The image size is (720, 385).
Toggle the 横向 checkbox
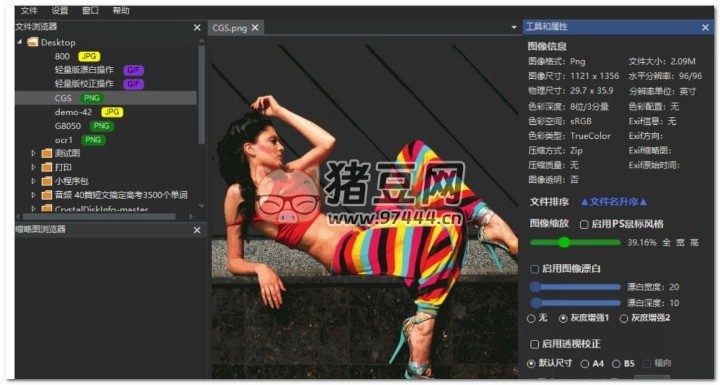point(647,364)
